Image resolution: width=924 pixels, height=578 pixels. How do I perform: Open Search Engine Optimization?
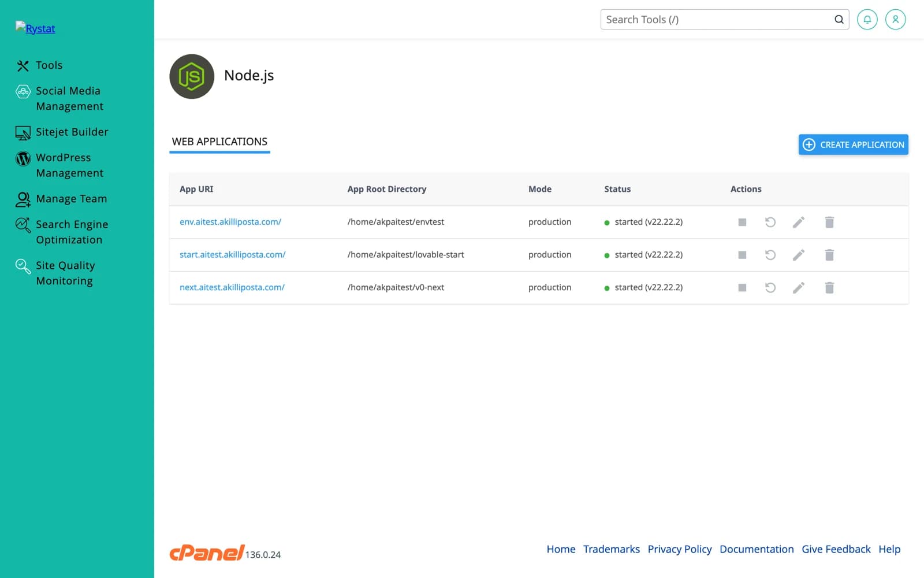[x=62, y=232]
